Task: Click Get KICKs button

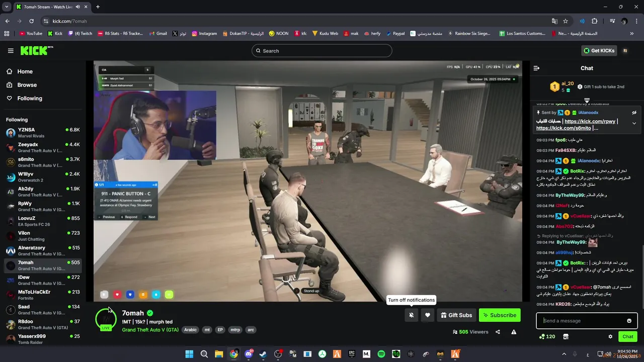Action: coord(599,50)
